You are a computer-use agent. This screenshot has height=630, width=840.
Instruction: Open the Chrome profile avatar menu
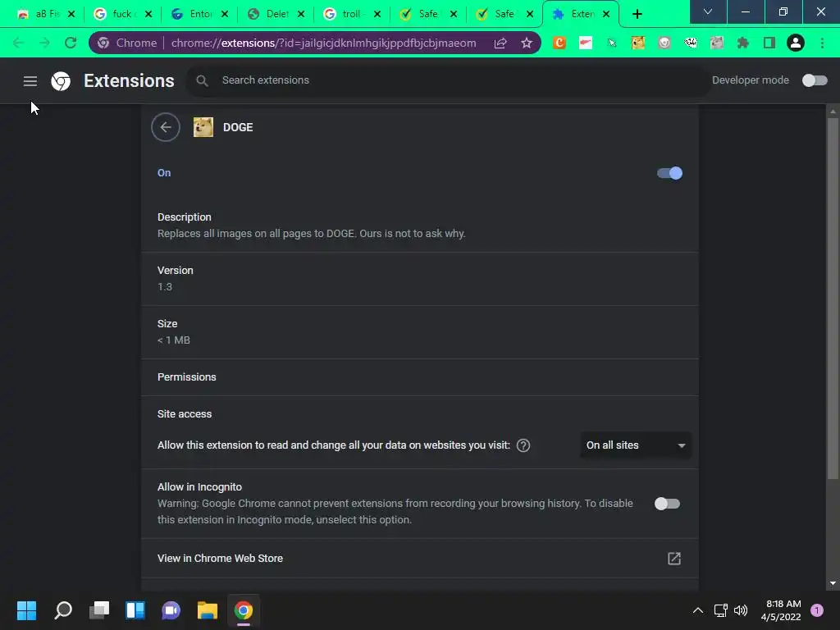(x=796, y=43)
